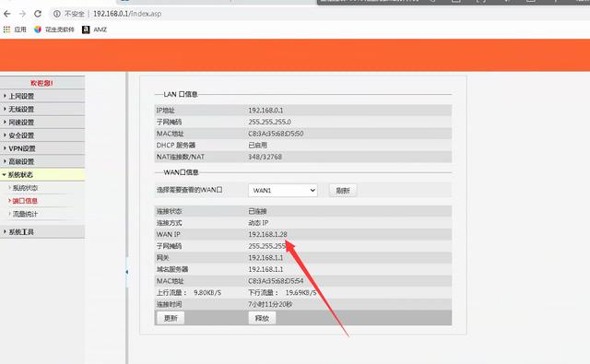The image size is (590, 364).
Task: Select the LAN IP value 192.168.0.1
Action: point(265,111)
